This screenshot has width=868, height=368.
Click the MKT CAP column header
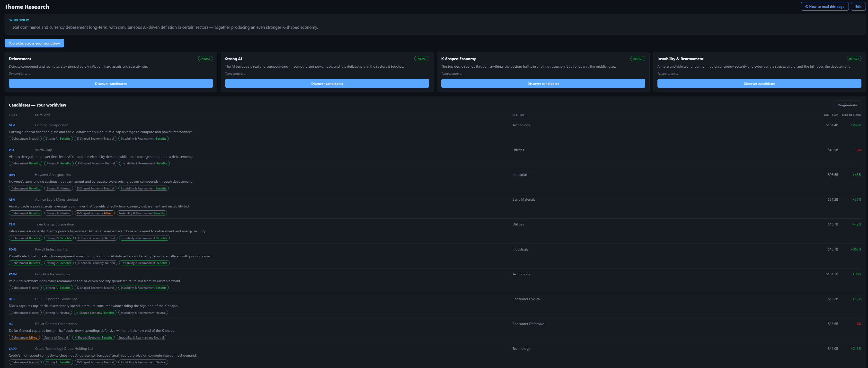point(831,115)
